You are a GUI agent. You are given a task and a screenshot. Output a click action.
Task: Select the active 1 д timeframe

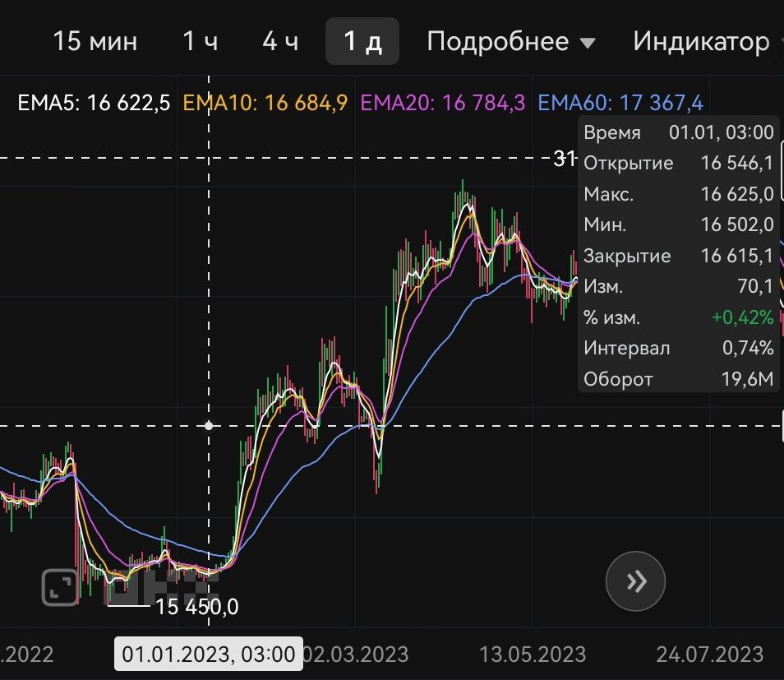pyautogui.click(x=362, y=41)
